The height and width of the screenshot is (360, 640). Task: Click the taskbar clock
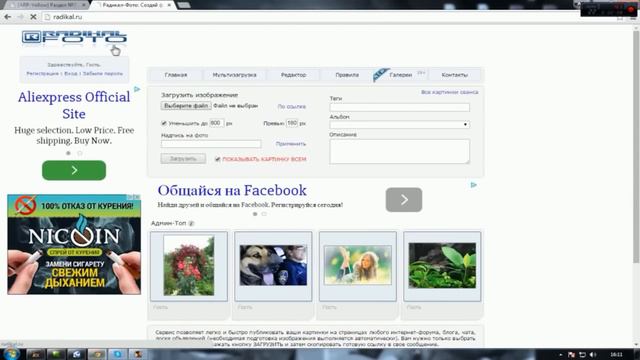point(616,354)
